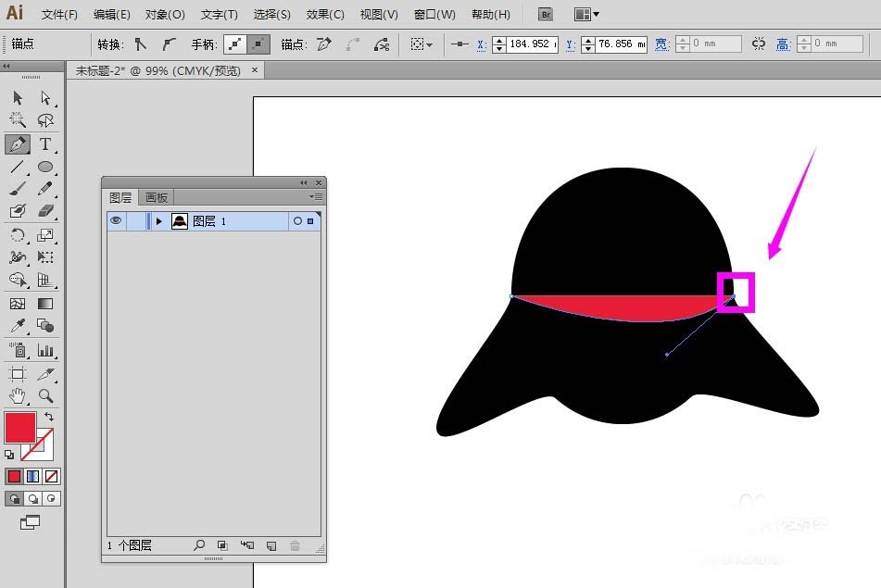
Task: Open the arrange documents dropdown
Action: pyautogui.click(x=586, y=15)
